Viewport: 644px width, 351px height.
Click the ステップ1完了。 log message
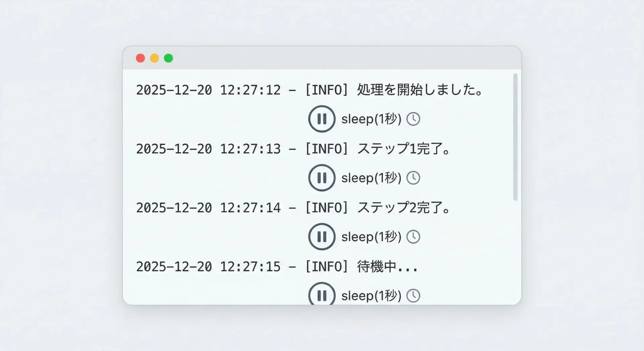pyautogui.click(x=404, y=149)
